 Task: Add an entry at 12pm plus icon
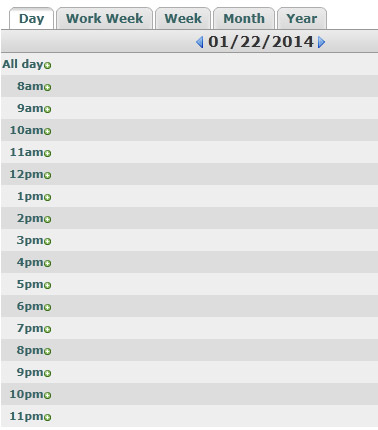48,175
